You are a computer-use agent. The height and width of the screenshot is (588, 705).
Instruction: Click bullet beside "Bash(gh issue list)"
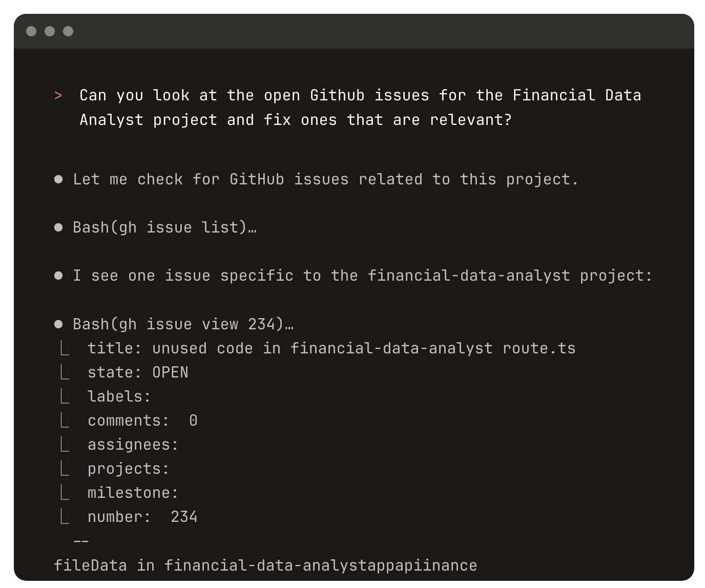(x=58, y=227)
